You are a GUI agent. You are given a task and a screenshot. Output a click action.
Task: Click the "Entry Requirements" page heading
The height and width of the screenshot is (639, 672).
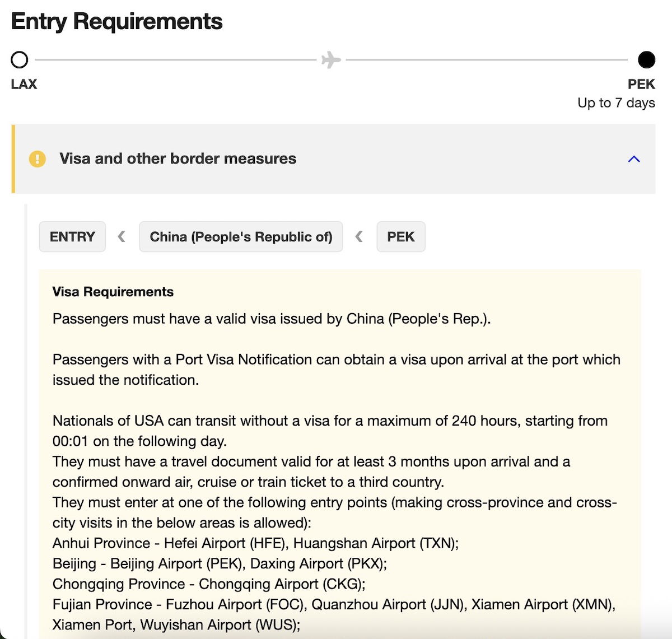coord(116,22)
